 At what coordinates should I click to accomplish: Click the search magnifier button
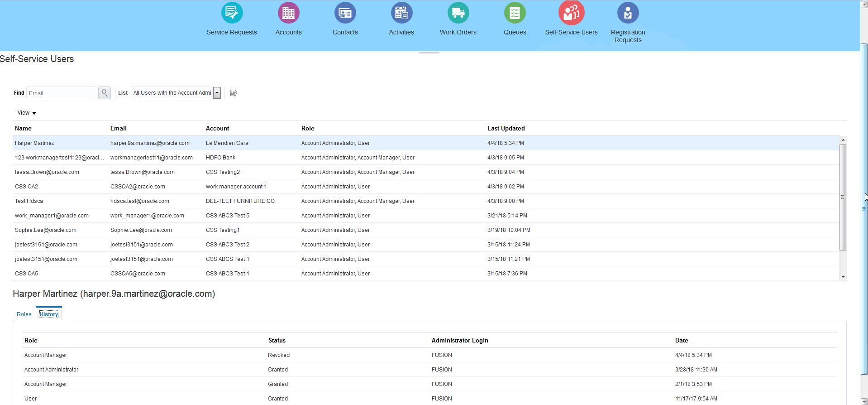pos(105,93)
